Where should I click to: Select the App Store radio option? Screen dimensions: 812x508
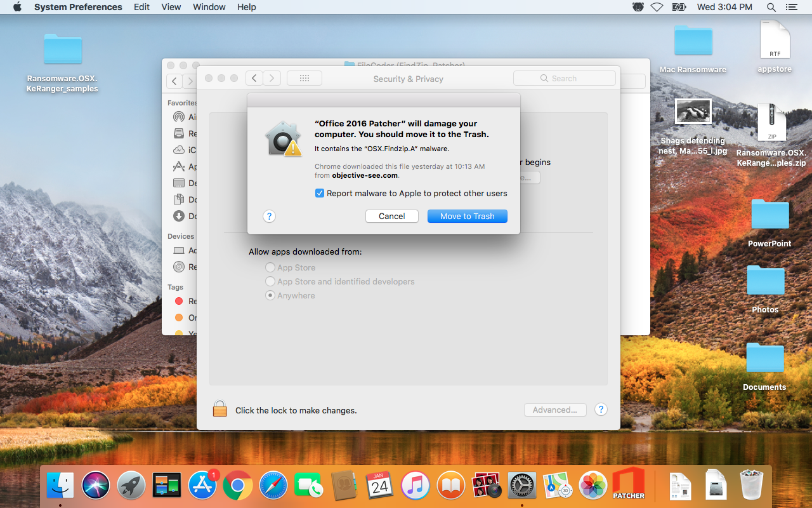tap(271, 267)
